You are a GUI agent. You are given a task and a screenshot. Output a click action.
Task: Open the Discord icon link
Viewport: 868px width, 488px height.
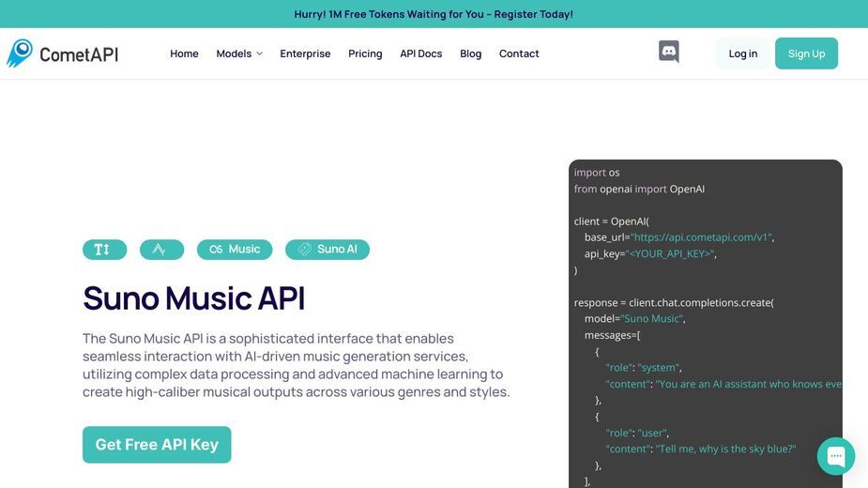(669, 52)
